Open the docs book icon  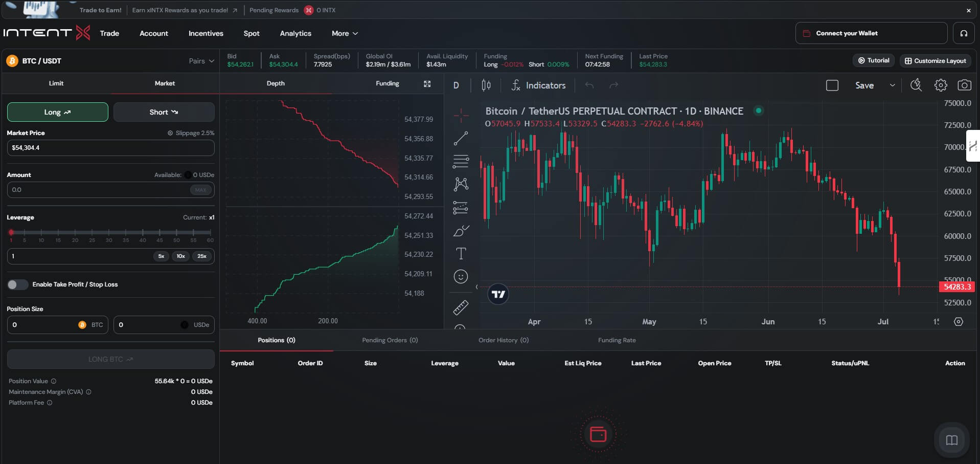(952, 440)
